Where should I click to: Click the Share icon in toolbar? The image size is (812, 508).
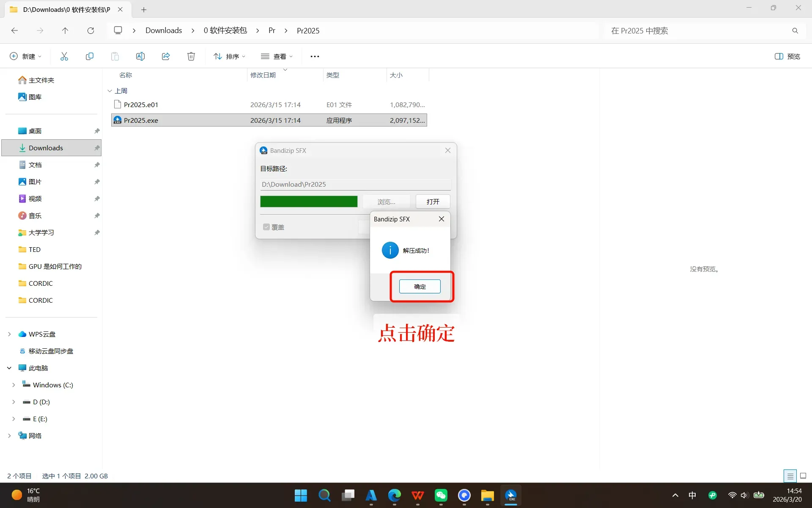[166, 56]
